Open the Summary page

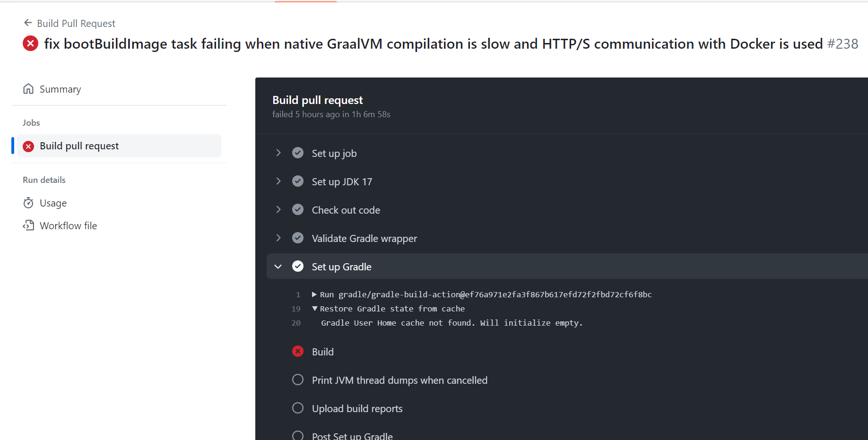pyautogui.click(x=60, y=88)
